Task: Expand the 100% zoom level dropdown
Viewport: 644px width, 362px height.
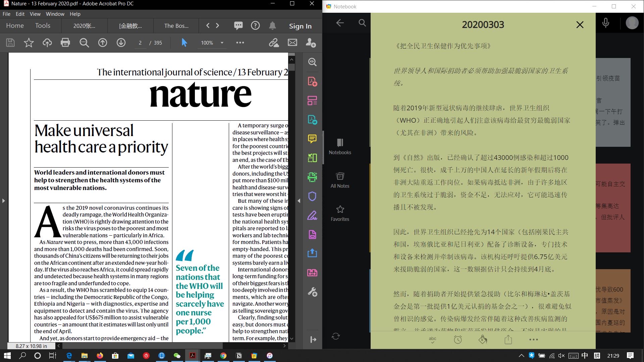Action: [222, 43]
